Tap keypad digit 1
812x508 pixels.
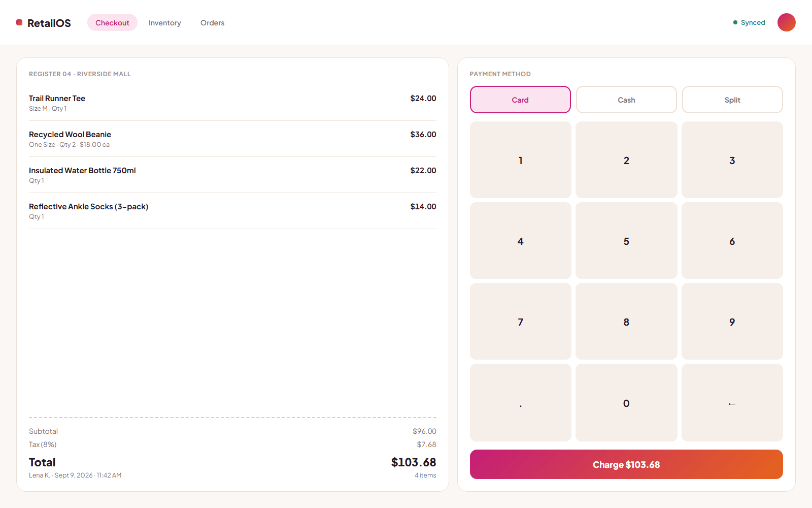(521, 160)
